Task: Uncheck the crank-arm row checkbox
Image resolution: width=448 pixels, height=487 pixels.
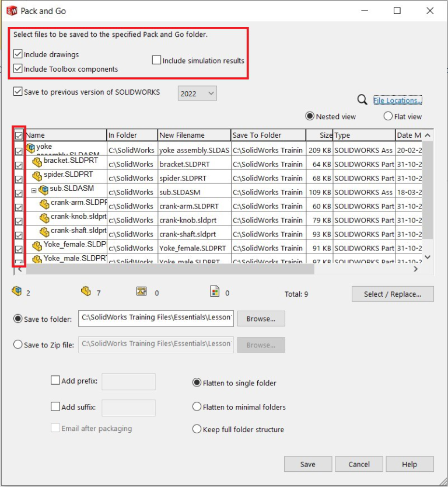Action: click(x=19, y=207)
